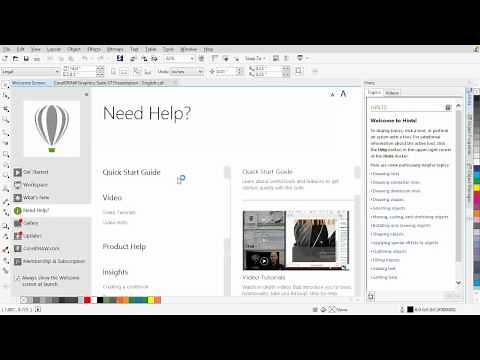Open Get Started in Welcome sidebar
This screenshot has width=480, height=360.
point(36,172)
